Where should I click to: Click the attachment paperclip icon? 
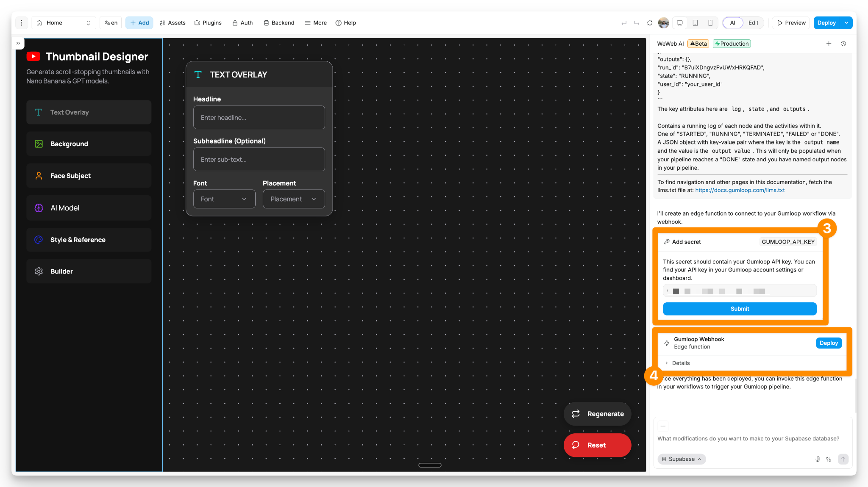(818, 459)
